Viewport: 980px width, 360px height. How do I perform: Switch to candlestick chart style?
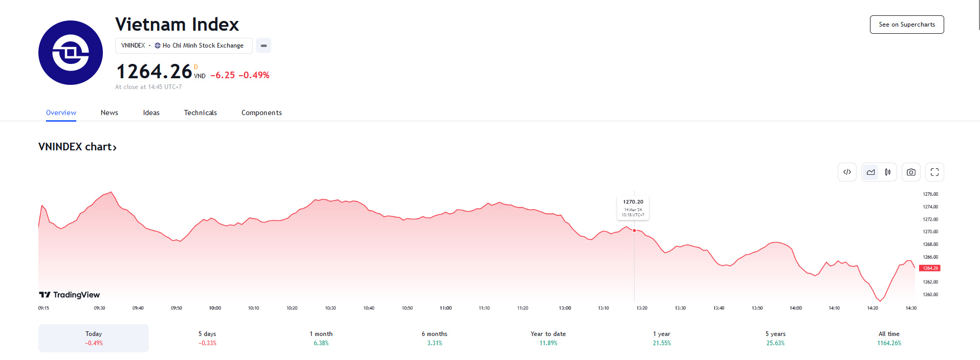coord(888,172)
